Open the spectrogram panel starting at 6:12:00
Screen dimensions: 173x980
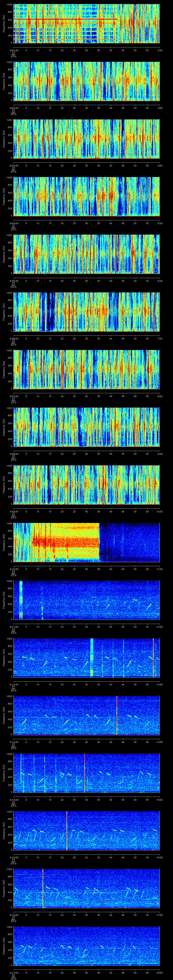coord(87,658)
